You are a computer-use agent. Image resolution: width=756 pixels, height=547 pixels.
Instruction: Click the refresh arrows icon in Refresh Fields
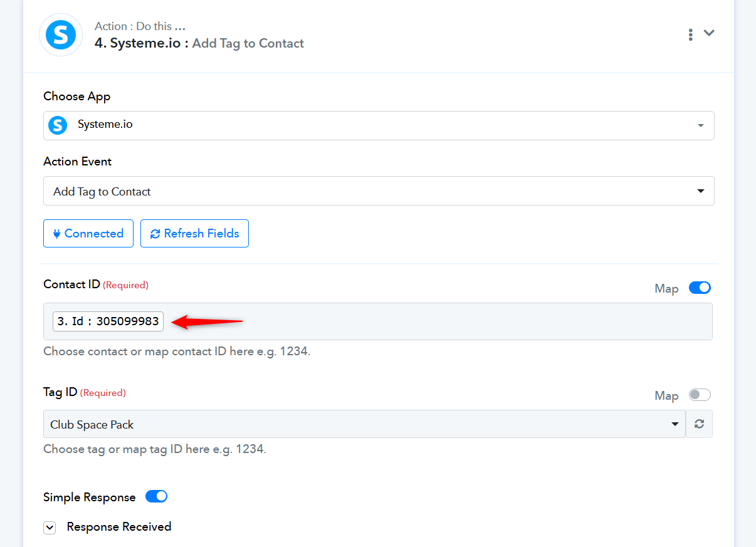click(155, 234)
